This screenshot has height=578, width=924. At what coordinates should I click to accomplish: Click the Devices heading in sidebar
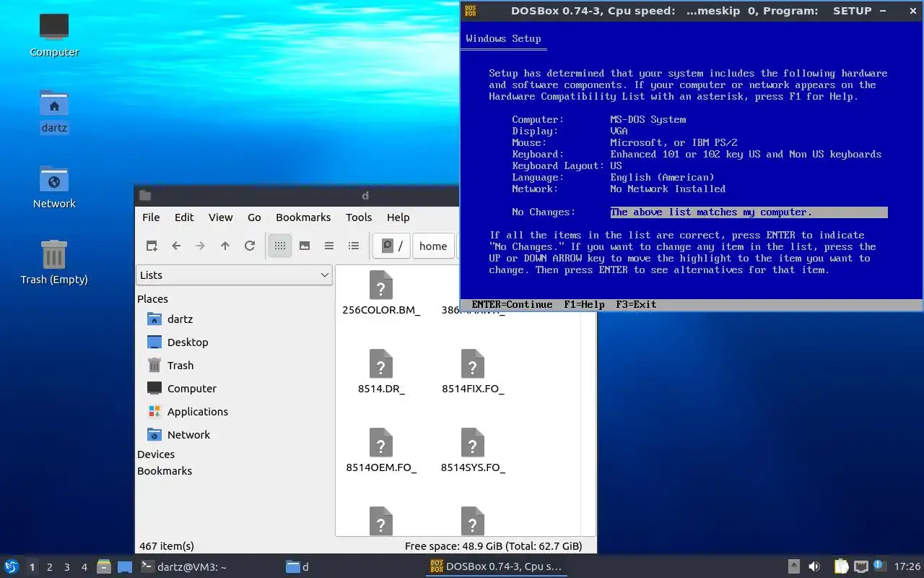point(156,454)
